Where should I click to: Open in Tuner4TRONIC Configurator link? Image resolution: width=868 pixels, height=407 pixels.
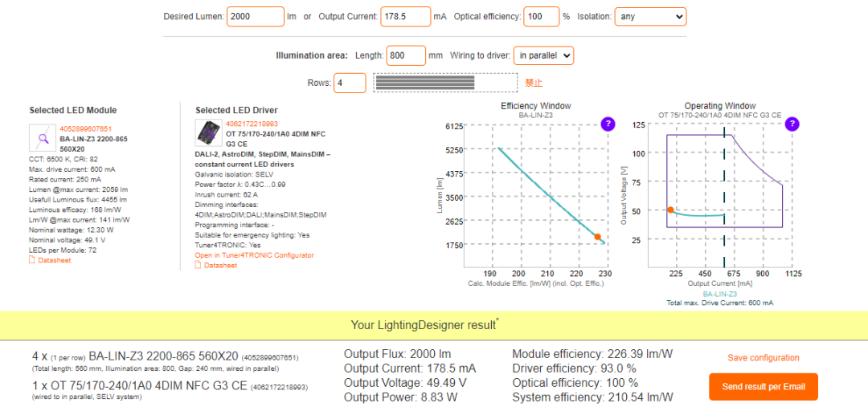(254, 255)
